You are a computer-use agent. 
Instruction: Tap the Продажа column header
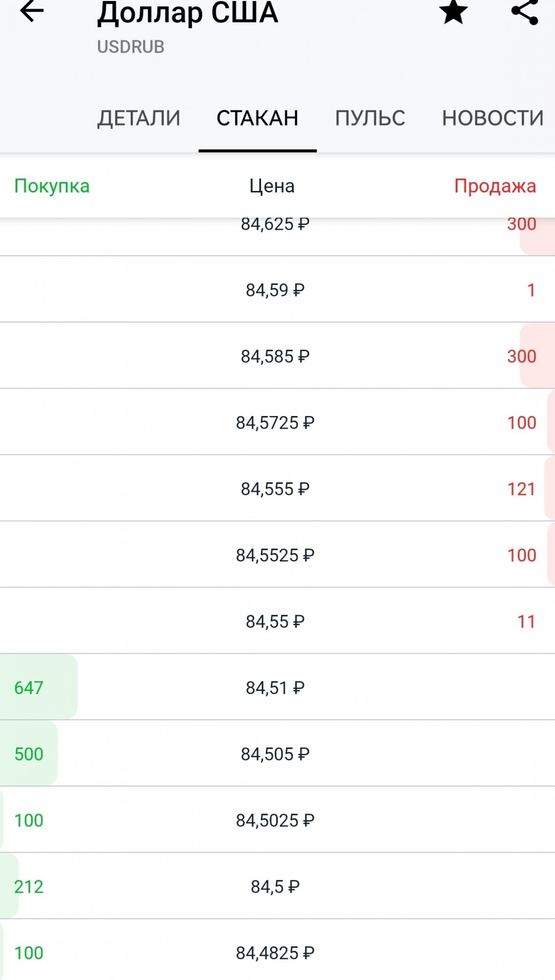[495, 186]
